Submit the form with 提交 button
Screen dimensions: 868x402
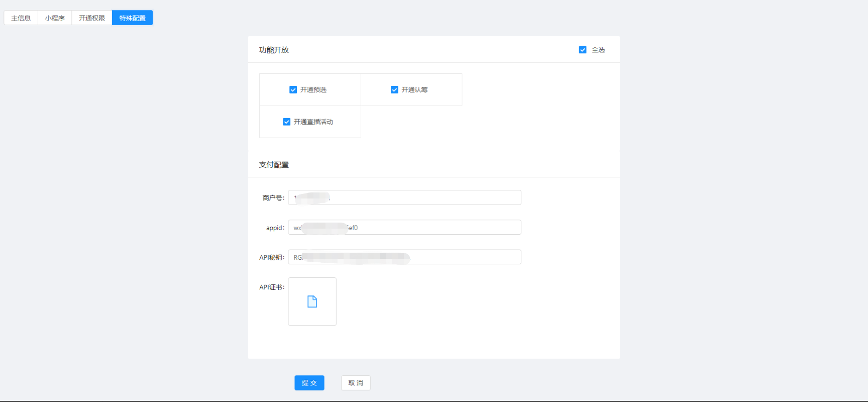pos(309,383)
